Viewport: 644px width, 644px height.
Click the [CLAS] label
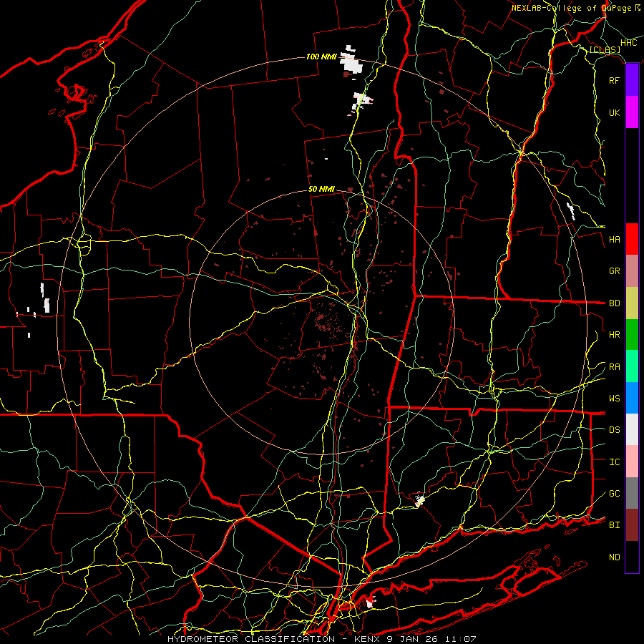coord(605,49)
